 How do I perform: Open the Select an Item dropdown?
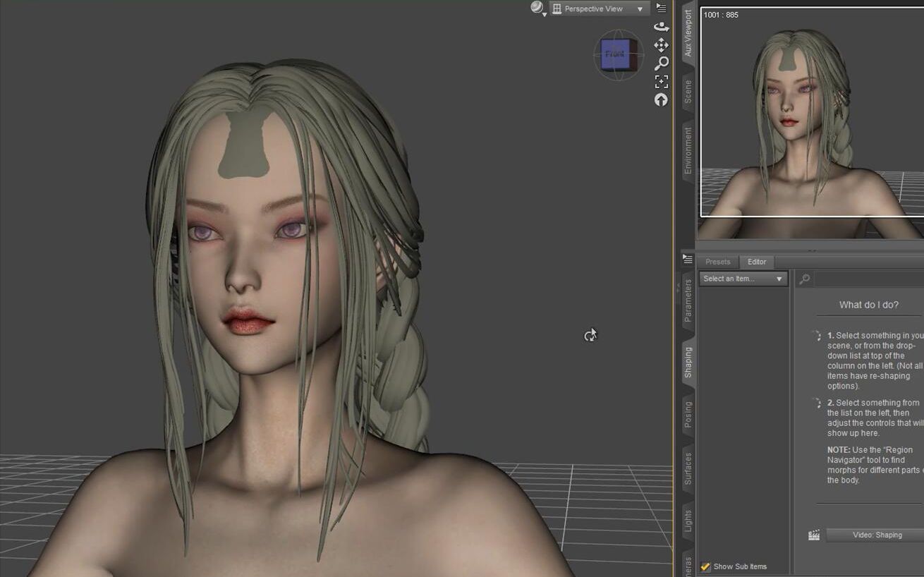(x=743, y=278)
